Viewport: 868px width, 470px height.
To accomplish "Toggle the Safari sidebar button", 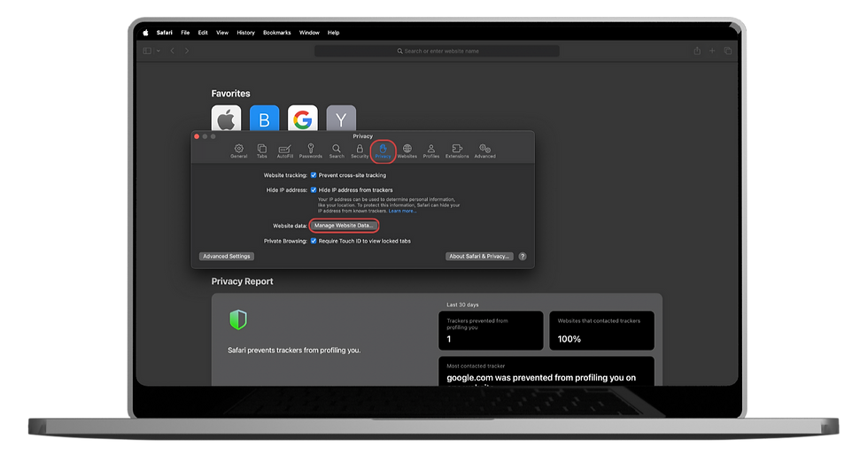I will point(147,50).
